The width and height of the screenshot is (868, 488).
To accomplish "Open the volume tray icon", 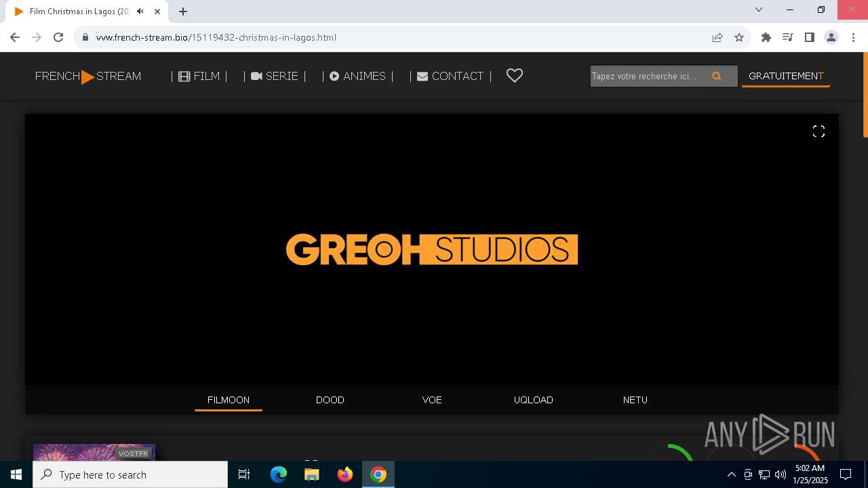I will (780, 474).
